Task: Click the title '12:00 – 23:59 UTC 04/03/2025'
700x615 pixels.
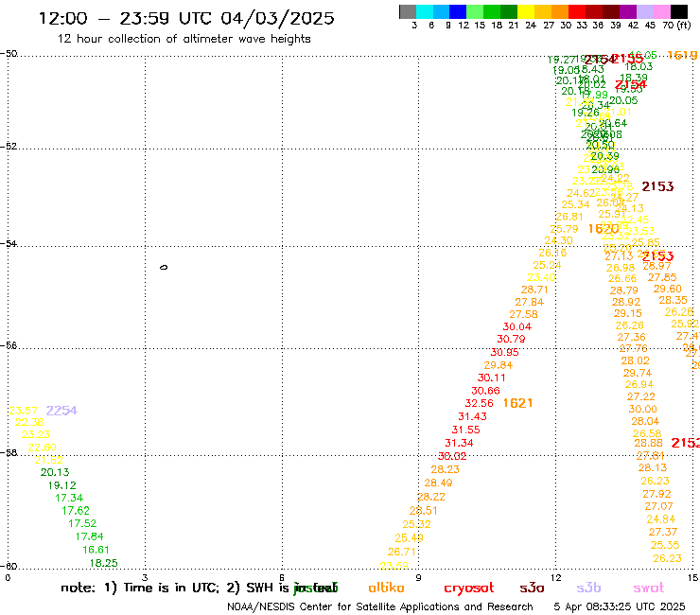Action: pos(186,18)
